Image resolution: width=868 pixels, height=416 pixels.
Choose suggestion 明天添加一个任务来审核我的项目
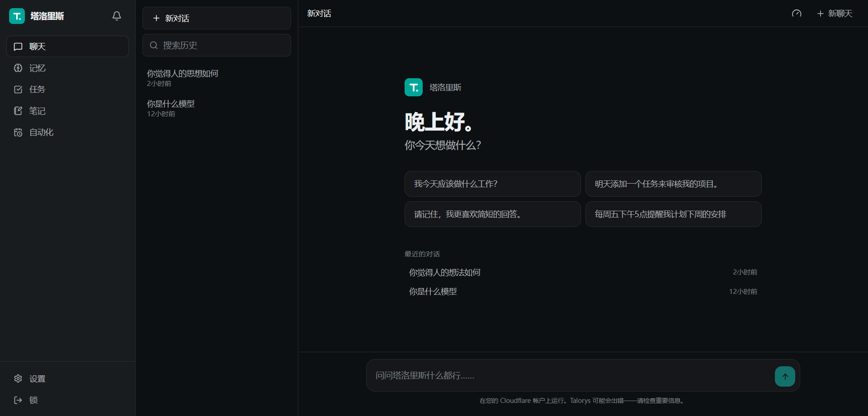coord(673,184)
